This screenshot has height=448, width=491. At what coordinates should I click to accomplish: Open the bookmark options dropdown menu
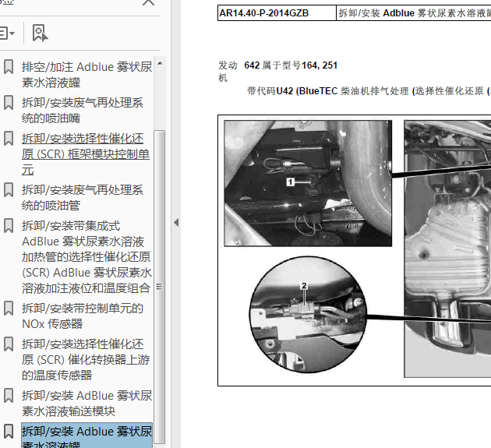pyautogui.click(x=7, y=33)
